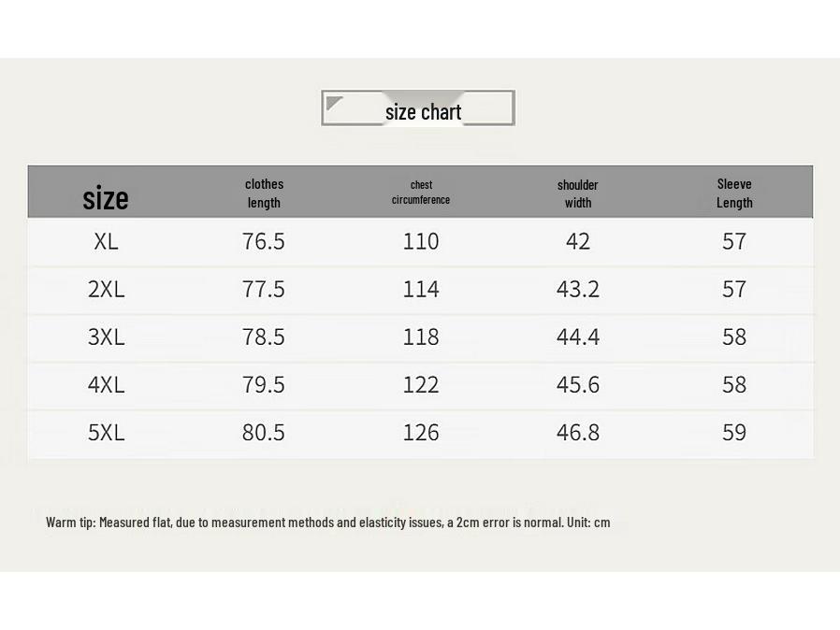The height and width of the screenshot is (630, 840).
Task: Click shoulder width value 42
Action: click(578, 241)
